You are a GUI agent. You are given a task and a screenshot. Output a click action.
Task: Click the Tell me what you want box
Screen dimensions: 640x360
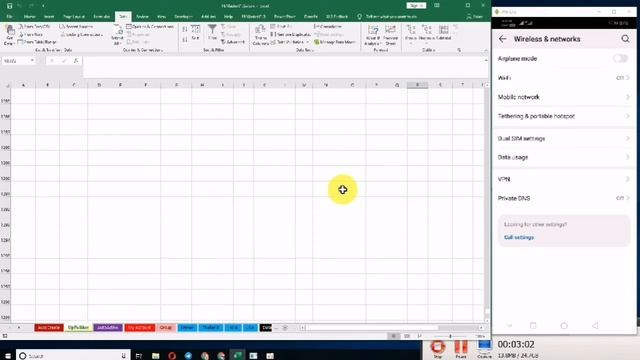pyautogui.click(x=387, y=17)
